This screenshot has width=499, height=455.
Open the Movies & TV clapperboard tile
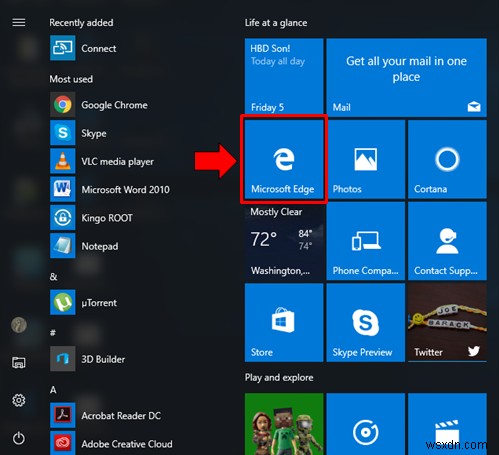447,424
